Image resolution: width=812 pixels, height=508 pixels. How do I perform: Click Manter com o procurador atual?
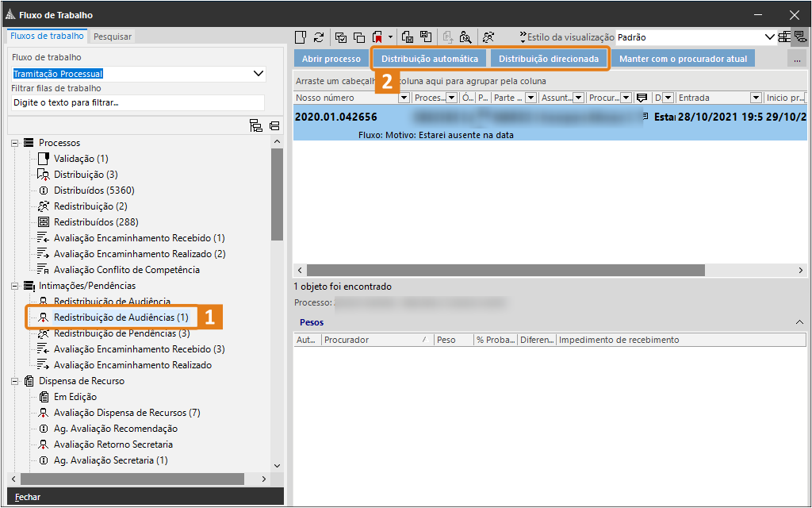click(x=683, y=59)
